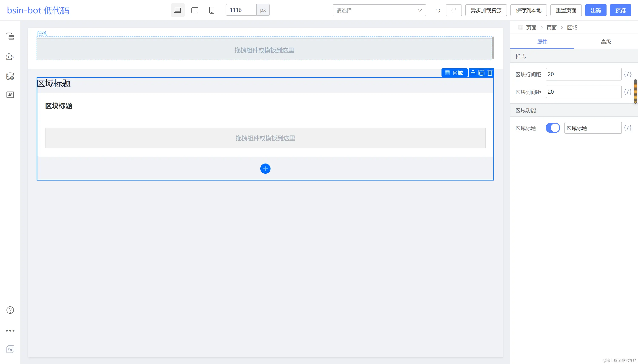Screen dimensions: 638x364
Task: Toggle variable binding for 区块列间距
Action: pyautogui.click(x=628, y=92)
